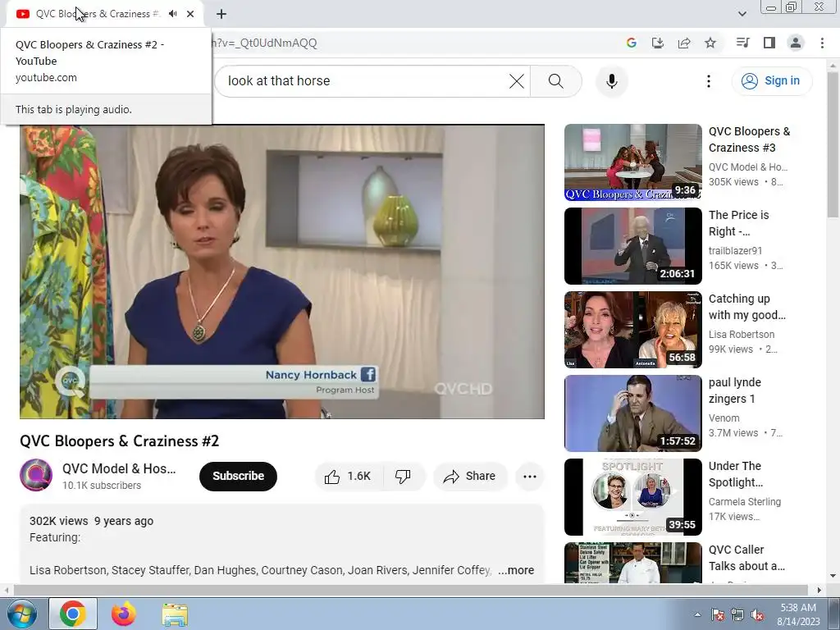The image size is (840, 630).
Task: Open The Price is Right video thumbnail
Action: click(x=632, y=246)
